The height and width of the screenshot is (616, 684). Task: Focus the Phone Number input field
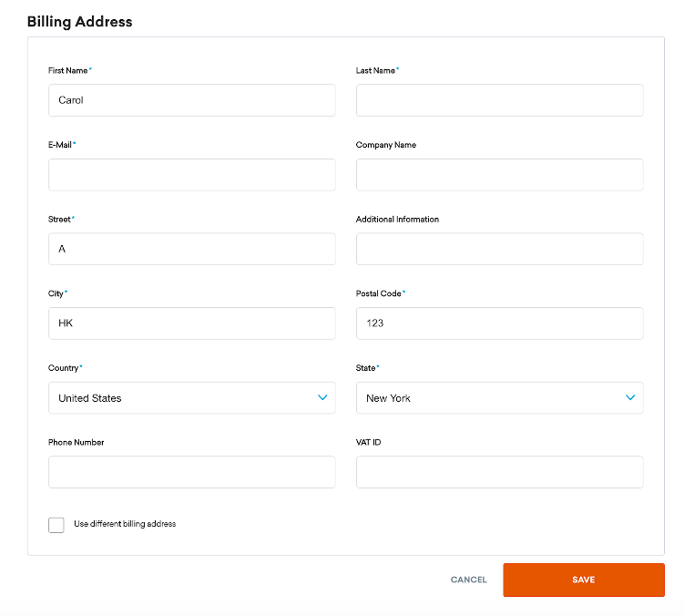pyautogui.click(x=191, y=472)
